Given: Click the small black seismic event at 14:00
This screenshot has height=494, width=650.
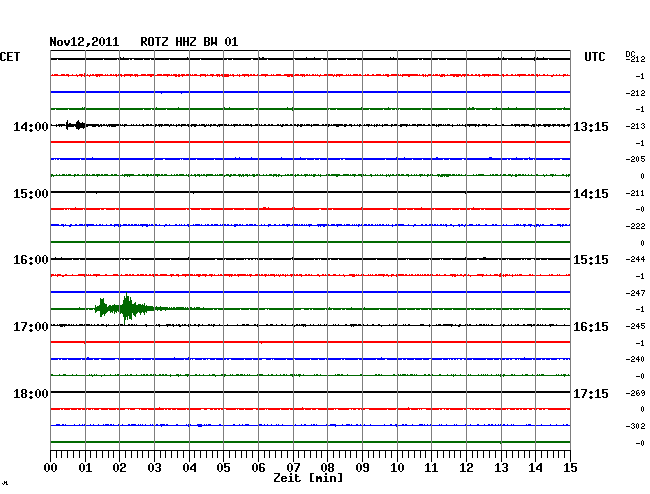Looking at the screenshot, I should point(76,125).
